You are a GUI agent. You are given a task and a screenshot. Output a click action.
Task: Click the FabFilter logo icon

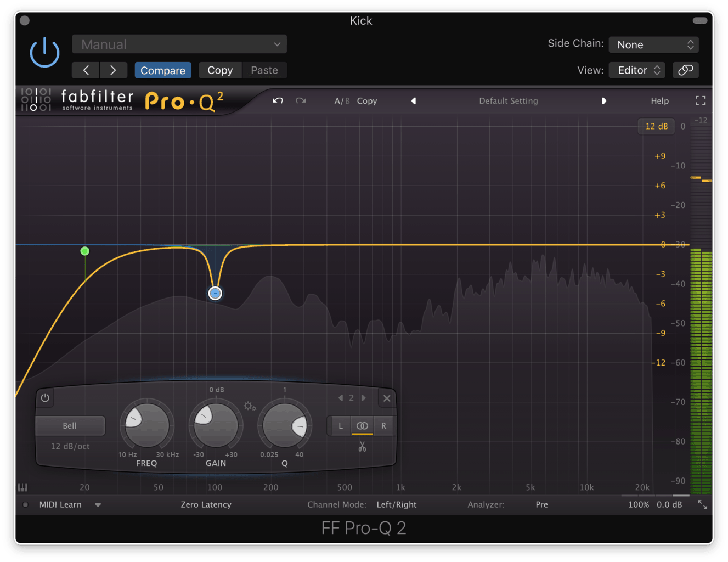[x=36, y=100]
